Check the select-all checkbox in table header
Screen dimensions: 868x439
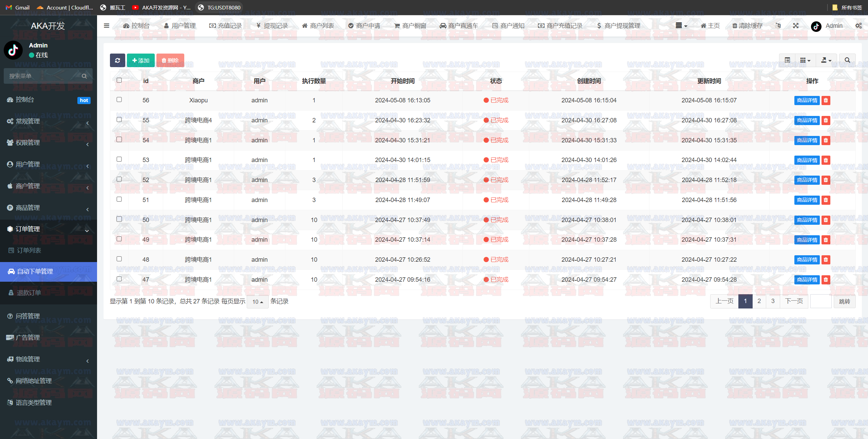pyautogui.click(x=119, y=80)
